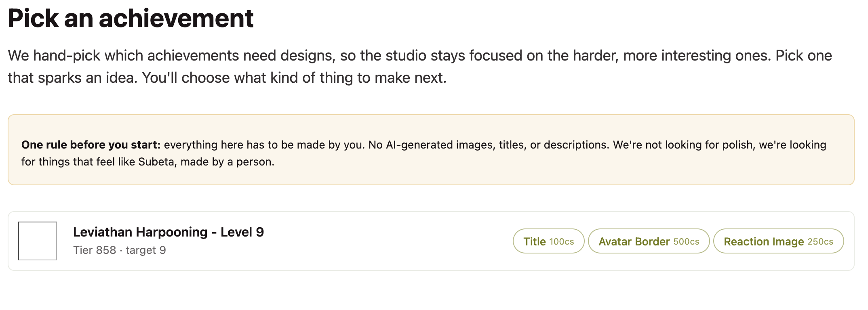This screenshot has height=310, width=868.
Task: Choose the Title 100cs option
Action: pyautogui.click(x=548, y=241)
